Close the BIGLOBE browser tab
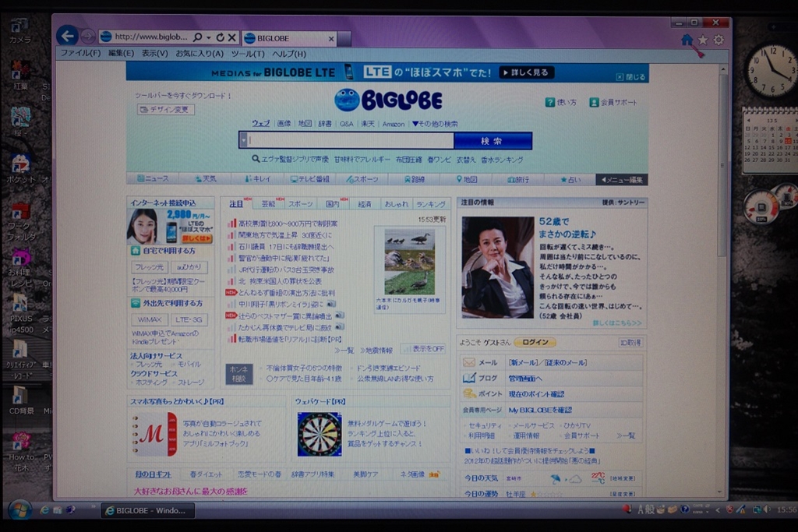798x532 pixels. pos(331,39)
